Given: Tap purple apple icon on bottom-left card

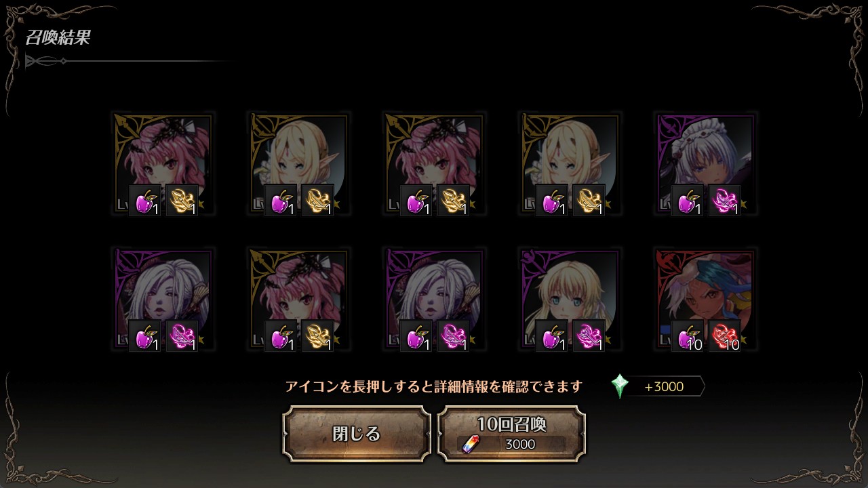Looking at the screenshot, I should pyautogui.click(x=145, y=336).
